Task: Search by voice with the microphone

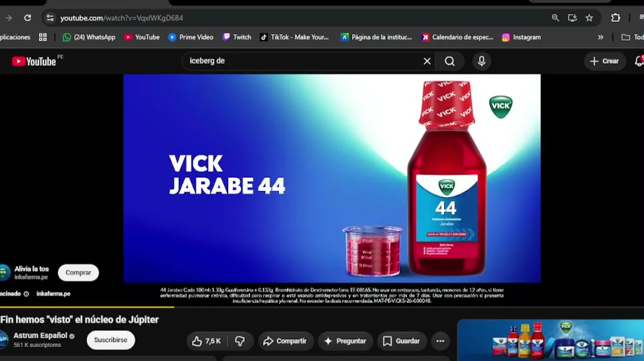Action: (x=481, y=61)
